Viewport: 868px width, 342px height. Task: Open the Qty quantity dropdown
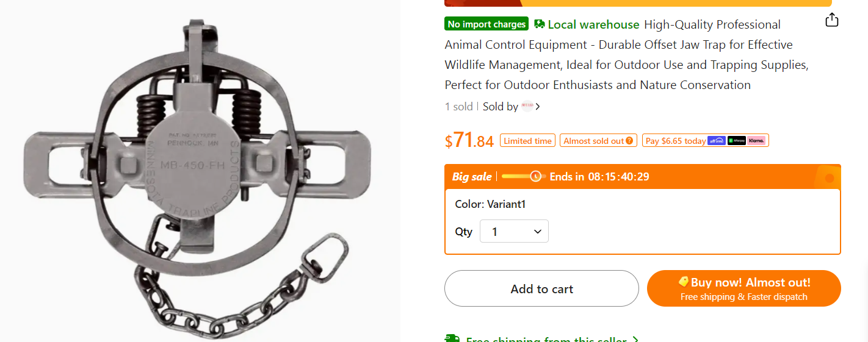[x=514, y=232]
